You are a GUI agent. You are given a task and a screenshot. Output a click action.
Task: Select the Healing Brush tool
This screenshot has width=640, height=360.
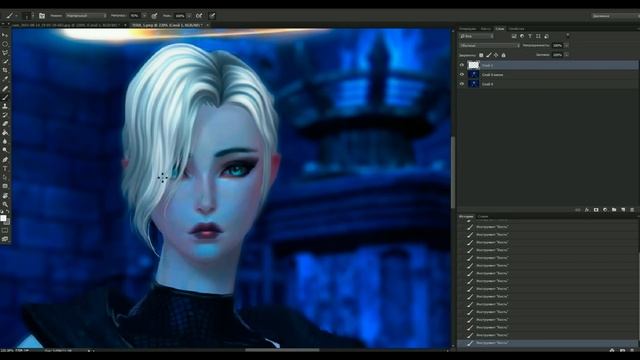click(5, 88)
